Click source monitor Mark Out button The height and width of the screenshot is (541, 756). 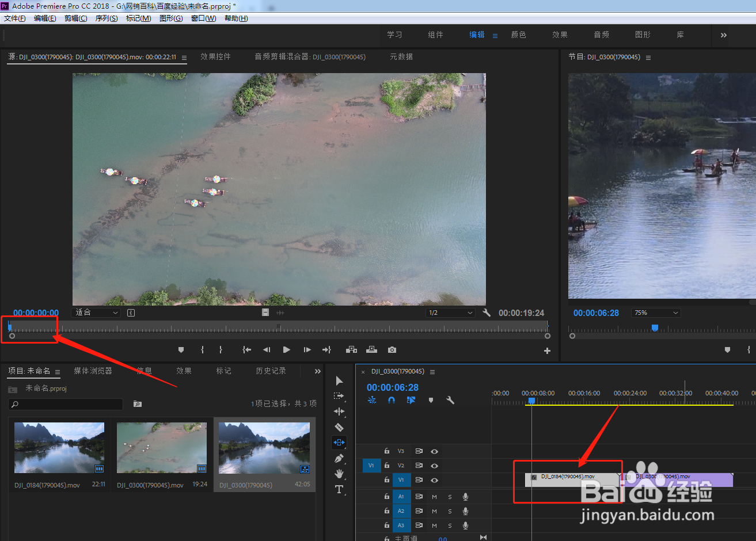click(x=221, y=350)
